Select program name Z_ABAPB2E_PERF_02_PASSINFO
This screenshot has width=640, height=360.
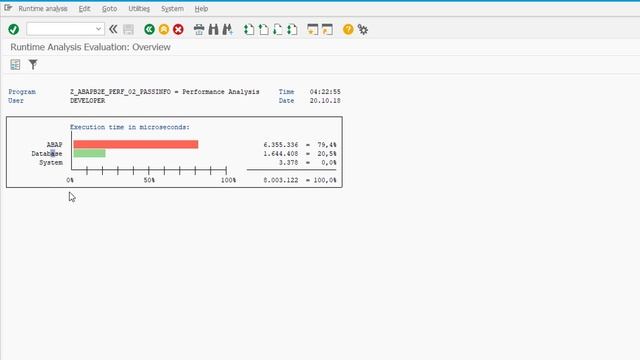point(120,92)
